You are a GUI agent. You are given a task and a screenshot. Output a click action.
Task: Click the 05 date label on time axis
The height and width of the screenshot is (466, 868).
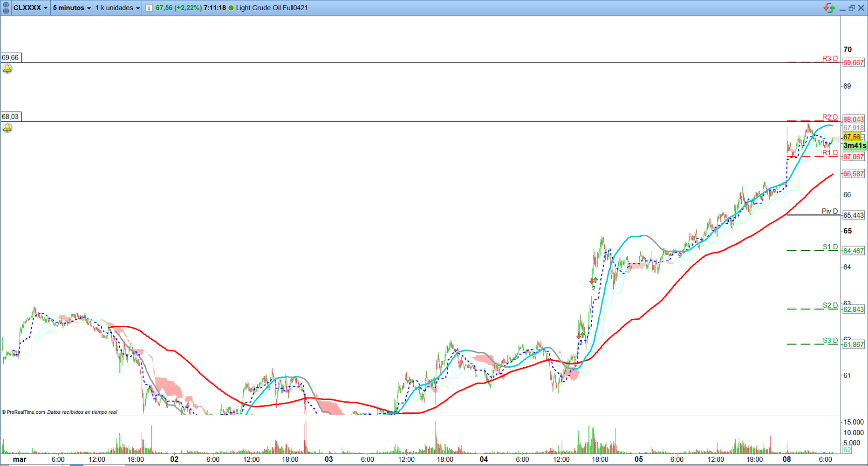639,459
